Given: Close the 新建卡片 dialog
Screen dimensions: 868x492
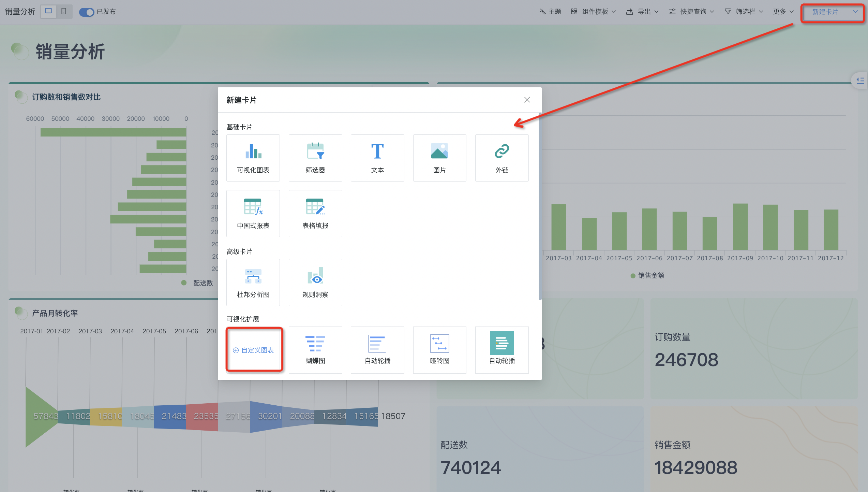Looking at the screenshot, I should tap(527, 100).
